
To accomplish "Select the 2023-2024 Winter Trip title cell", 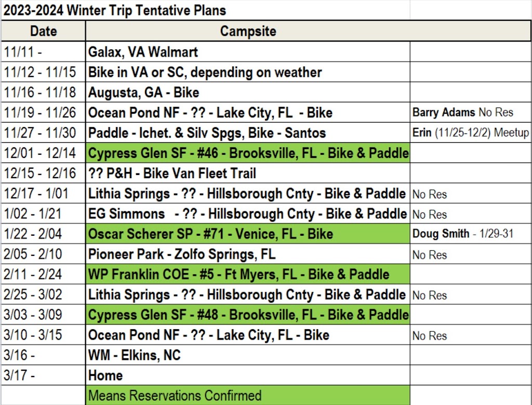I will pyautogui.click(x=115, y=10).
